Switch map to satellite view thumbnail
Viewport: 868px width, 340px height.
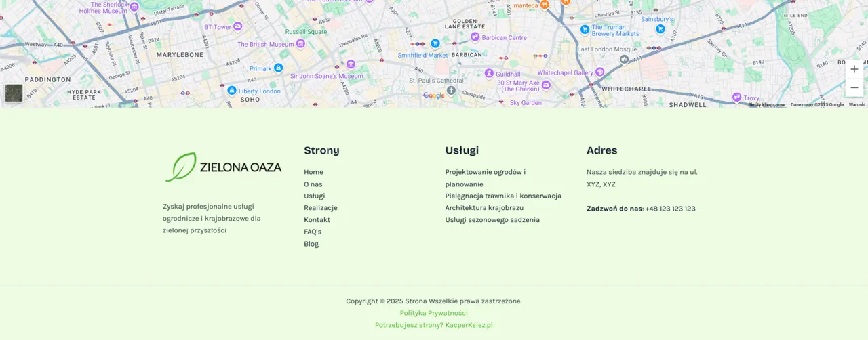pyautogui.click(x=14, y=93)
